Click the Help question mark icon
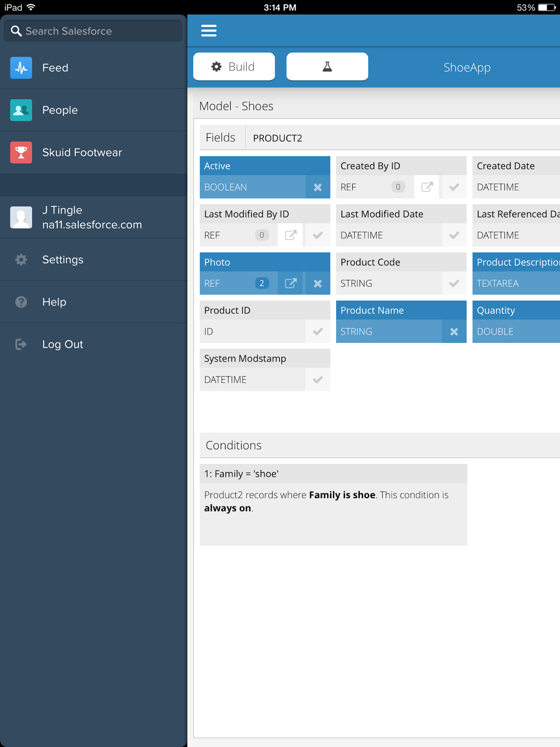The image size is (560, 747). point(21,302)
